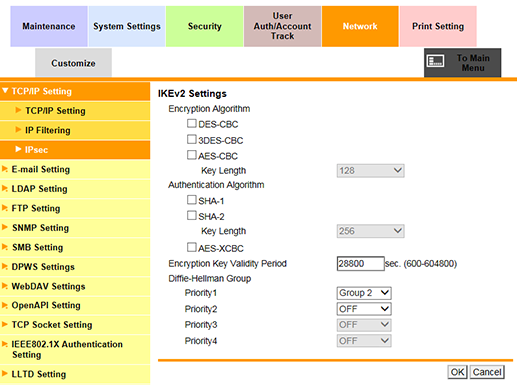Click the arrow icon next to LLTD Setting
Viewport: 517px width, 385px height.
5,373
